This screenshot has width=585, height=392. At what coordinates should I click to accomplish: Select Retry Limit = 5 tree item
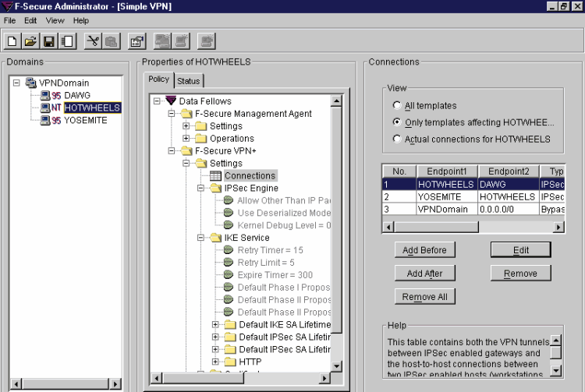click(266, 263)
